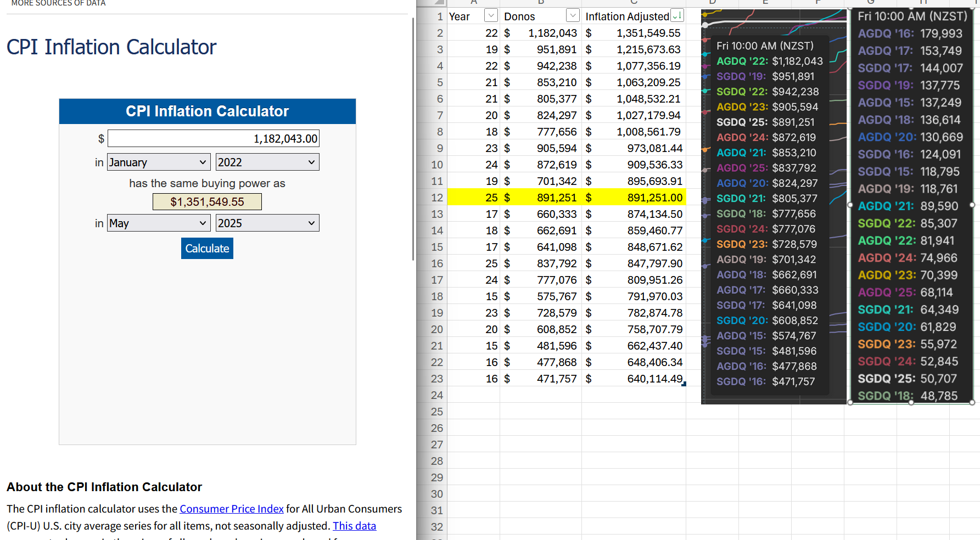
Task: Click SGDQ '25: $891,251 chart legend entry
Action: (x=765, y=122)
